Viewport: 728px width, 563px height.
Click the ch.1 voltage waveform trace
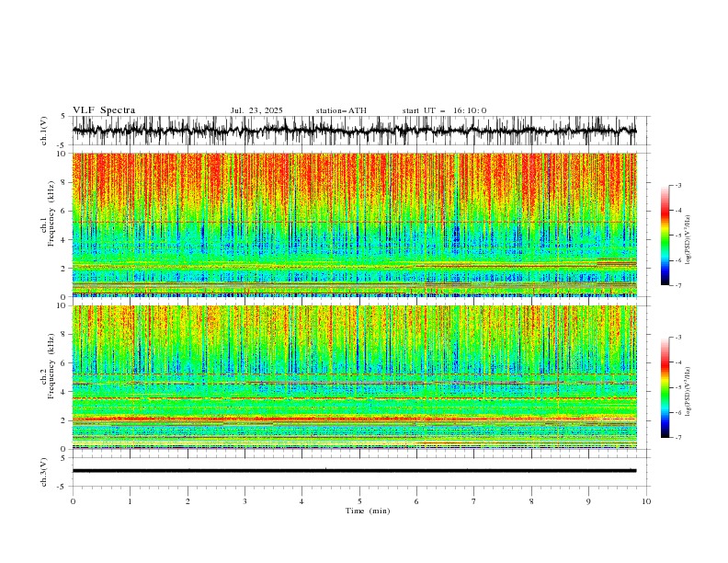(x=354, y=131)
